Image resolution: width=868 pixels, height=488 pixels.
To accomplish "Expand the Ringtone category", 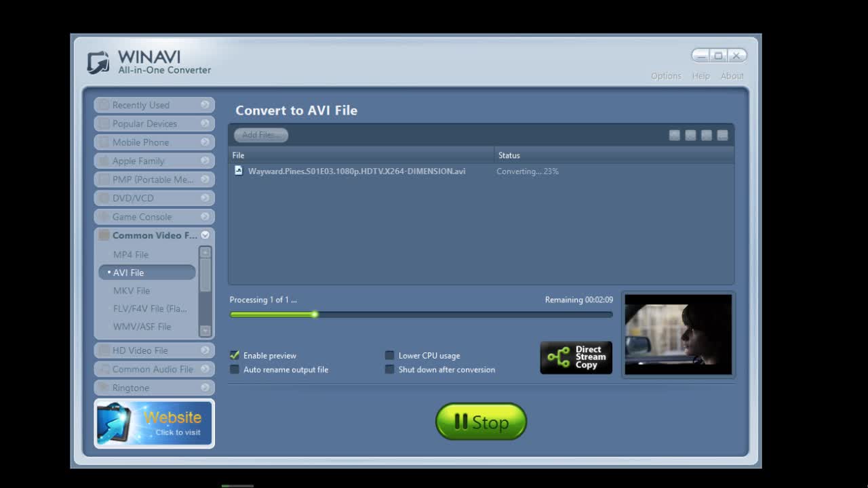I will pyautogui.click(x=154, y=388).
